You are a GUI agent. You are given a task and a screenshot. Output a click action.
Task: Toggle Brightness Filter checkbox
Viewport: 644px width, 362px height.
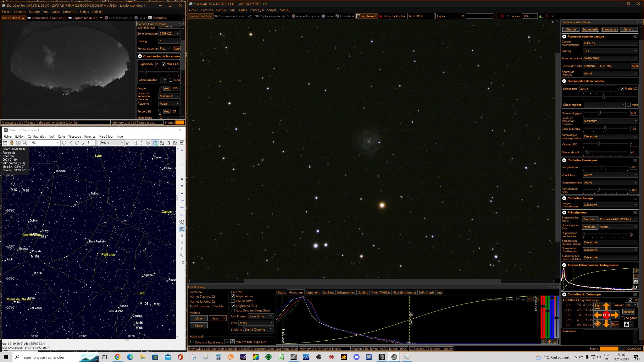click(233, 306)
